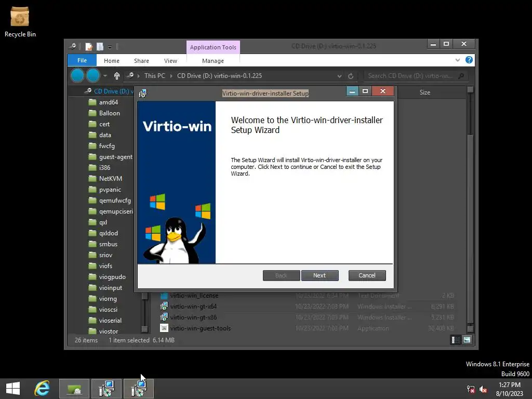Go forward with Explorer's forward arrow
Screen dimensions: 532x399
93,75
